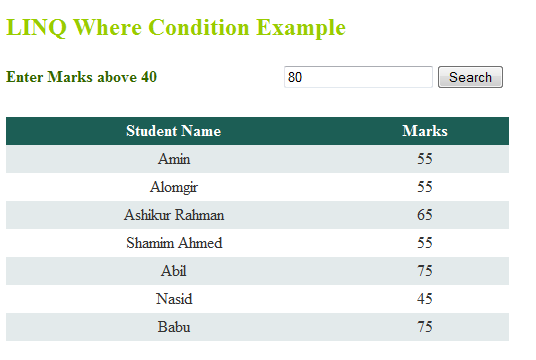Image resolution: width=536 pixels, height=360 pixels.
Task: Select the Abil student name cell
Action: 174,271
